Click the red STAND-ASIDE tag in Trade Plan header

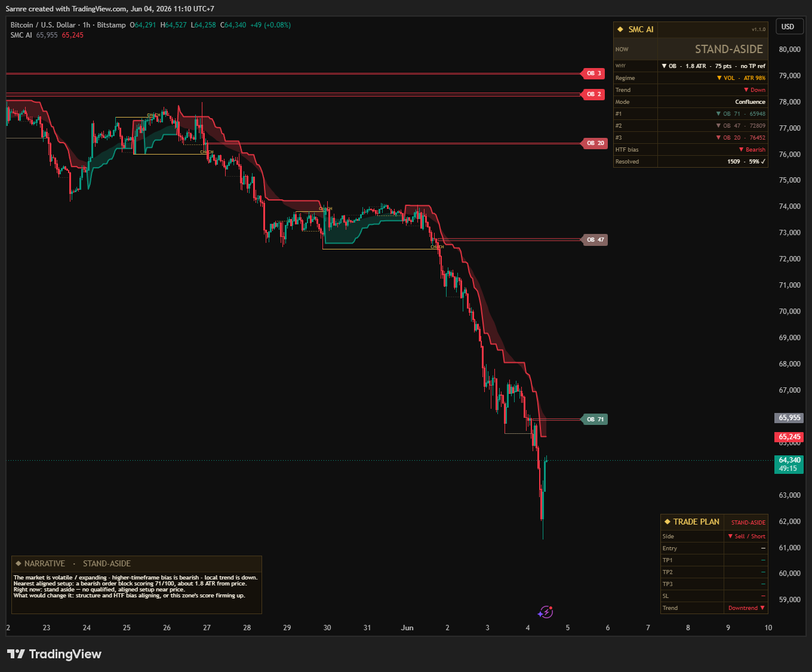click(x=748, y=523)
